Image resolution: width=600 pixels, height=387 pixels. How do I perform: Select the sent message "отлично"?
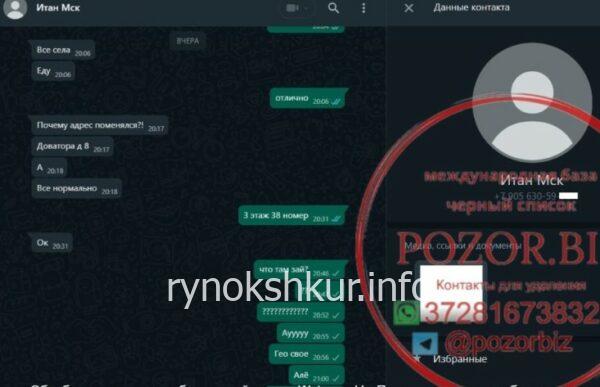(308, 99)
